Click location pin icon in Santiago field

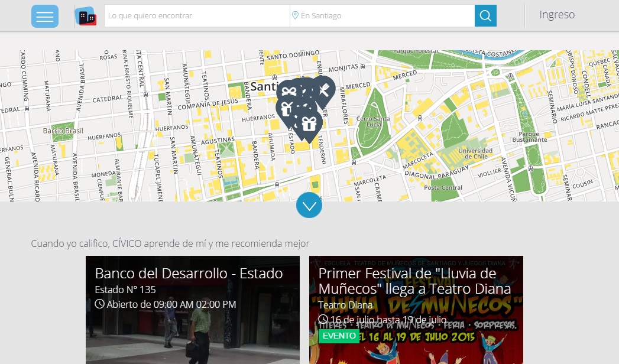point(295,16)
